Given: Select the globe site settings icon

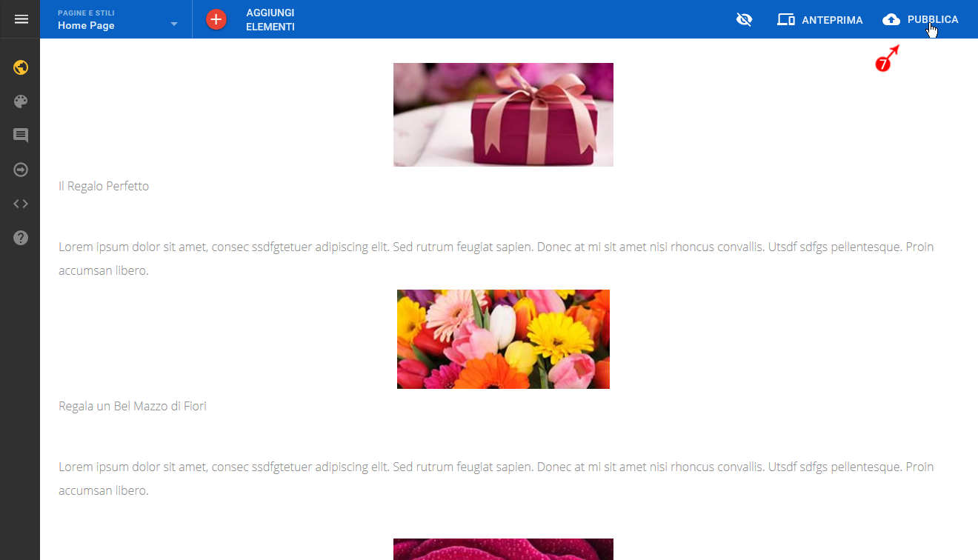Looking at the screenshot, I should point(21,67).
